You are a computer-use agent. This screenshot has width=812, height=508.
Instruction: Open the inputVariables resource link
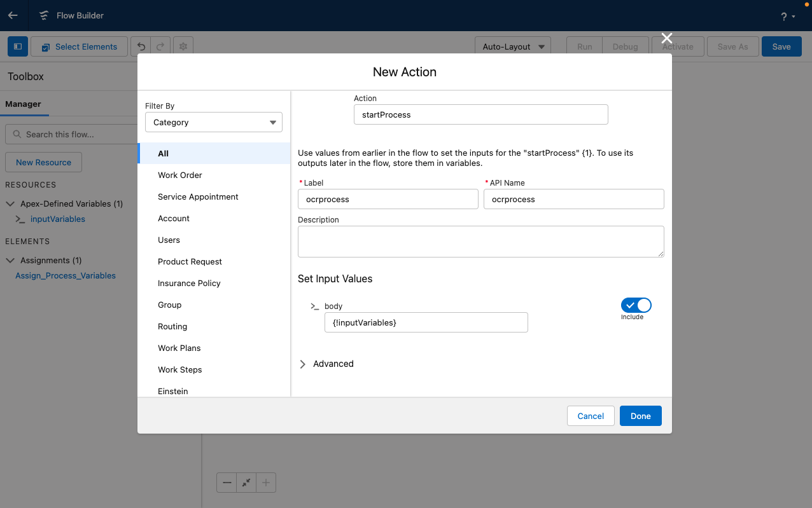tap(58, 219)
